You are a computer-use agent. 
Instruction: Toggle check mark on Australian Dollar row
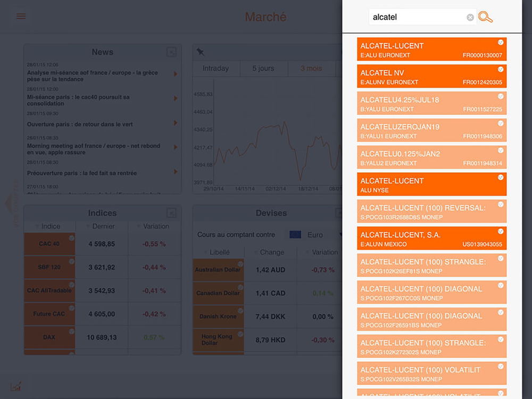pyautogui.click(x=240, y=264)
